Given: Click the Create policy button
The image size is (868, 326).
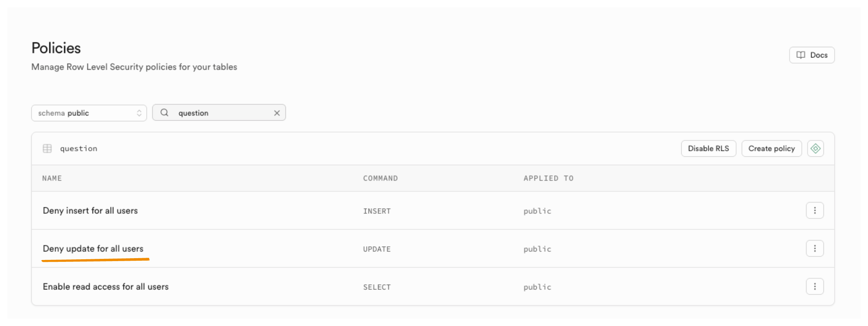Looking at the screenshot, I should click(x=771, y=149).
